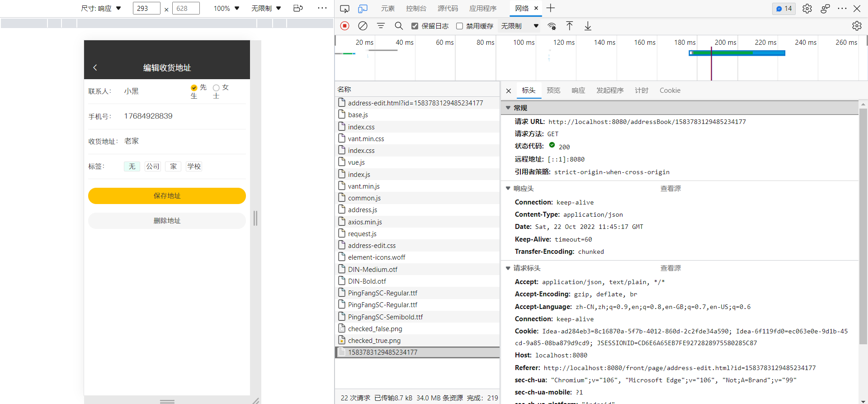Switch to 元素 panel tab

[388, 9]
